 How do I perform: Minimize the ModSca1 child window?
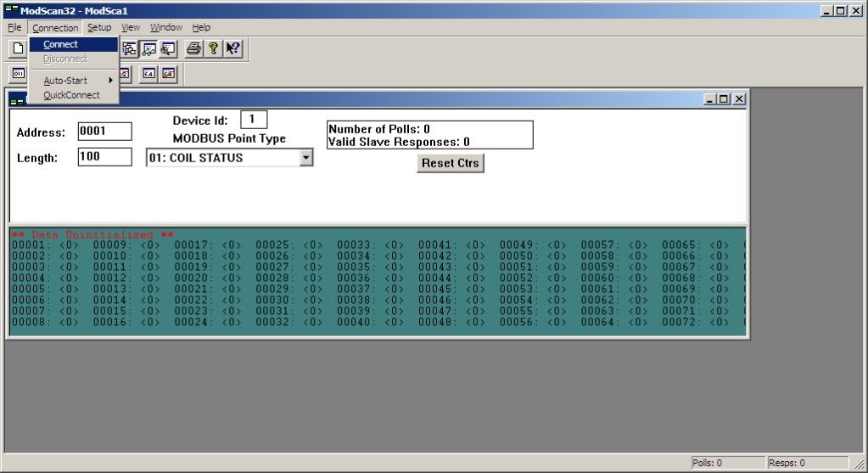point(710,99)
